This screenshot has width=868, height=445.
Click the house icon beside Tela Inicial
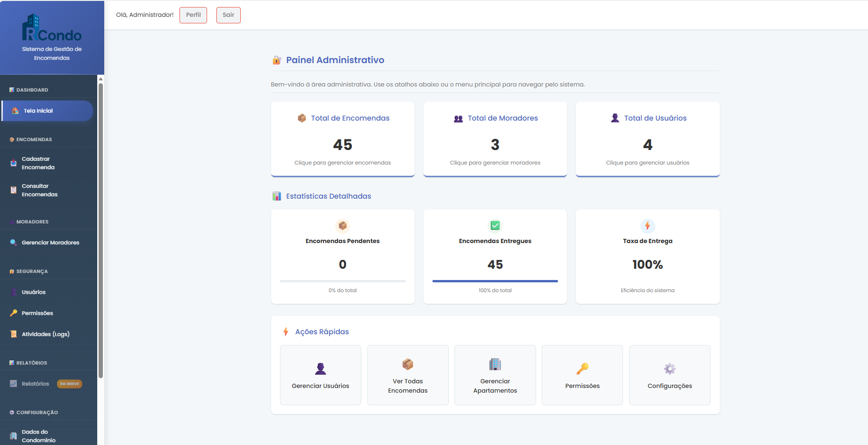pyautogui.click(x=14, y=110)
